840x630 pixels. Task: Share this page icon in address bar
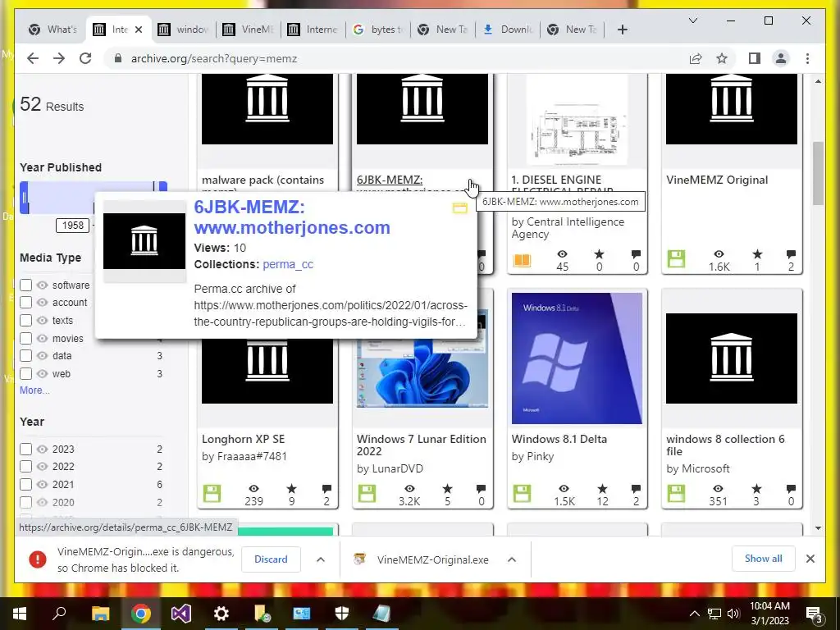(696, 58)
